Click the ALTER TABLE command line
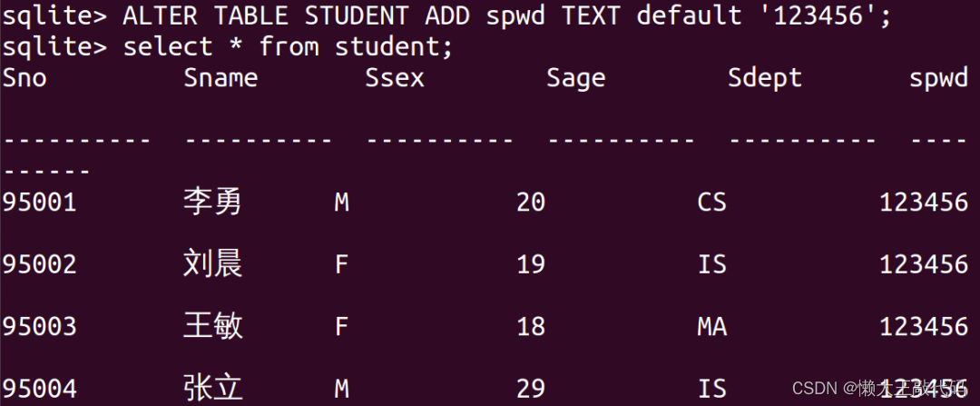980x406 pixels. point(446,16)
